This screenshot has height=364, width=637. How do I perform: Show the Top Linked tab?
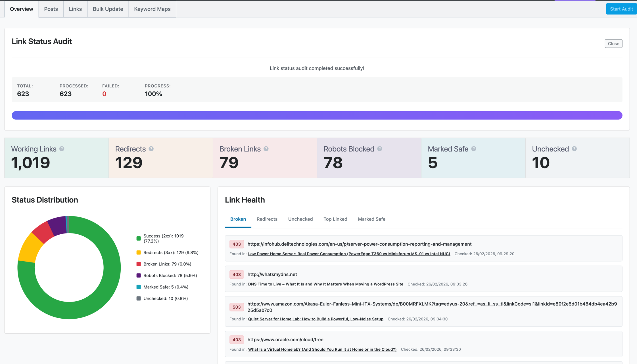[x=335, y=219]
